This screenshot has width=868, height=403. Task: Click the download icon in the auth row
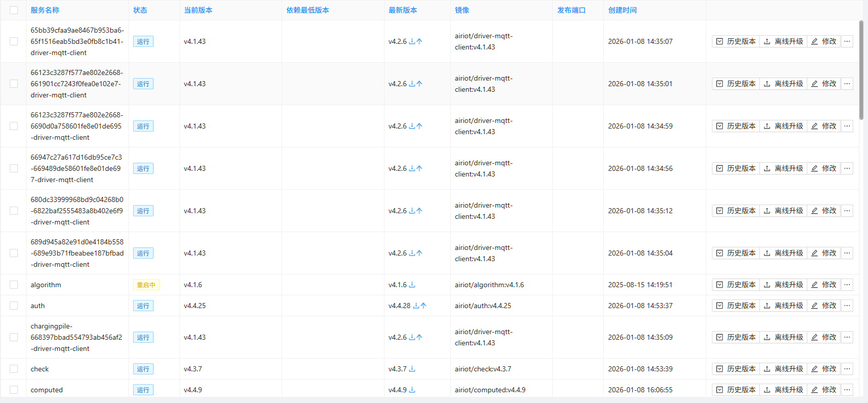(x=416, y=306)
